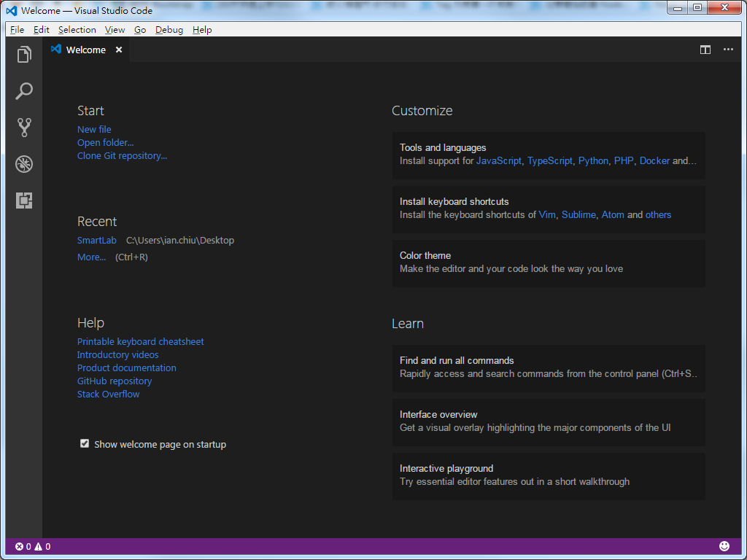
Task: Select the Welcome tab
Action: point(85,50)
